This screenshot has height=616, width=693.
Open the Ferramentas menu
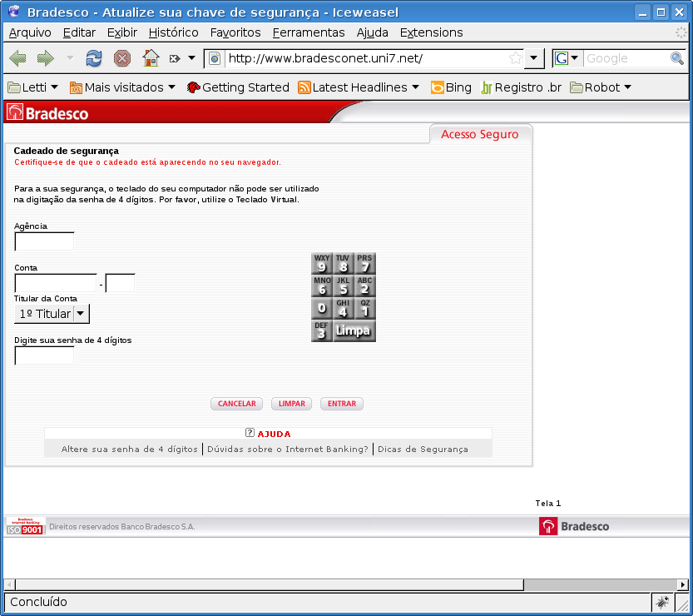309,32
